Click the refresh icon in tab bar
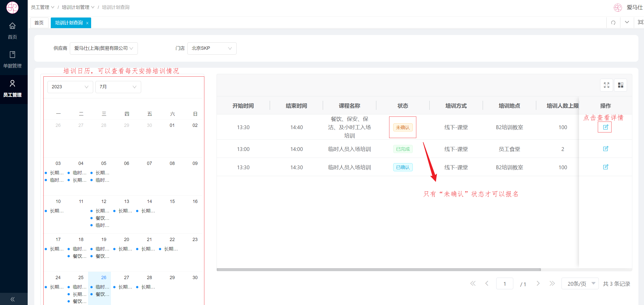Image resolution: width=644 pixels, height=305 pixels. 613,23
